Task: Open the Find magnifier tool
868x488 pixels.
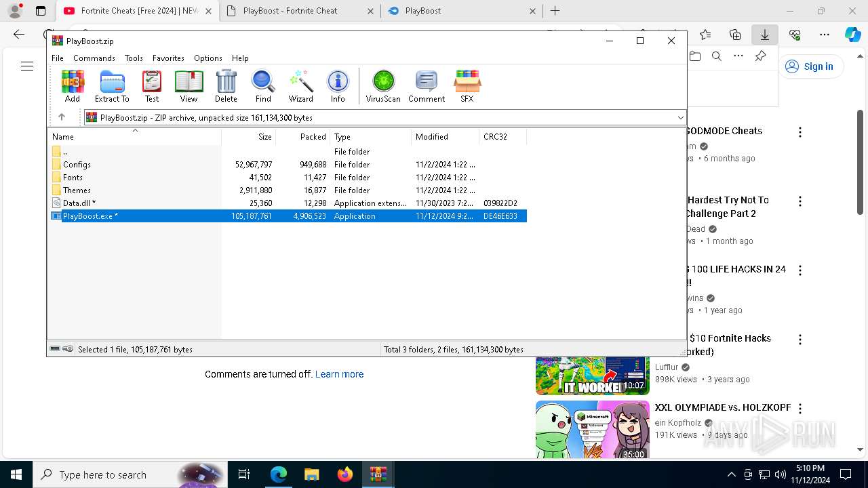Action: [x=263, y=86]
